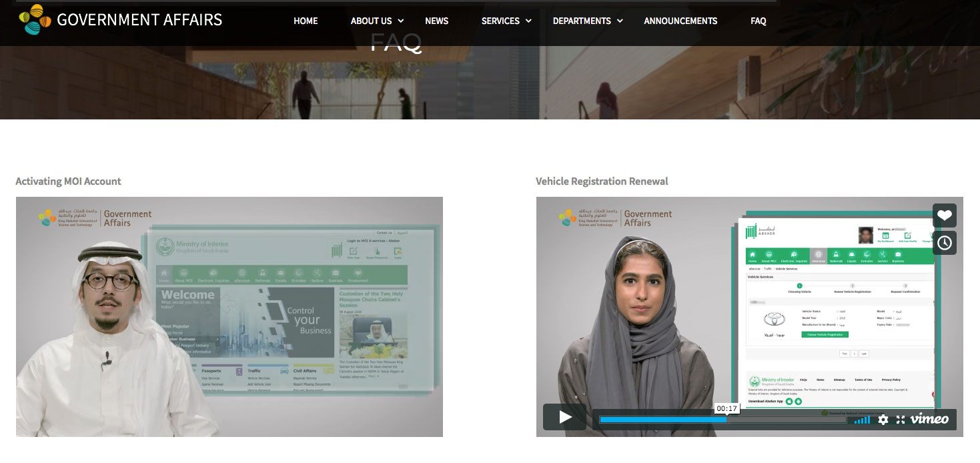
Task: Expand the Services dropdown arrow
Action: 528,21
